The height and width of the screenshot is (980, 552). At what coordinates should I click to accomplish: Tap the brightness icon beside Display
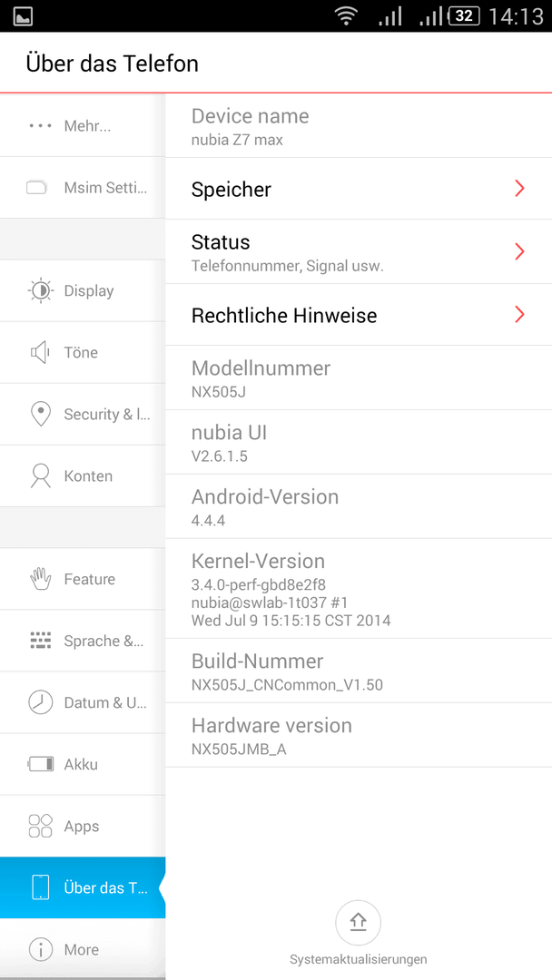(41, 290)
